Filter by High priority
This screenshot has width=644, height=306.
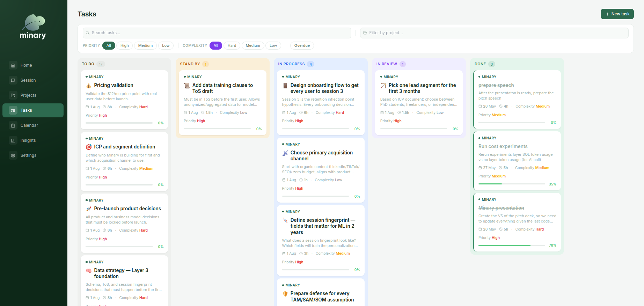tap(125, 45)
